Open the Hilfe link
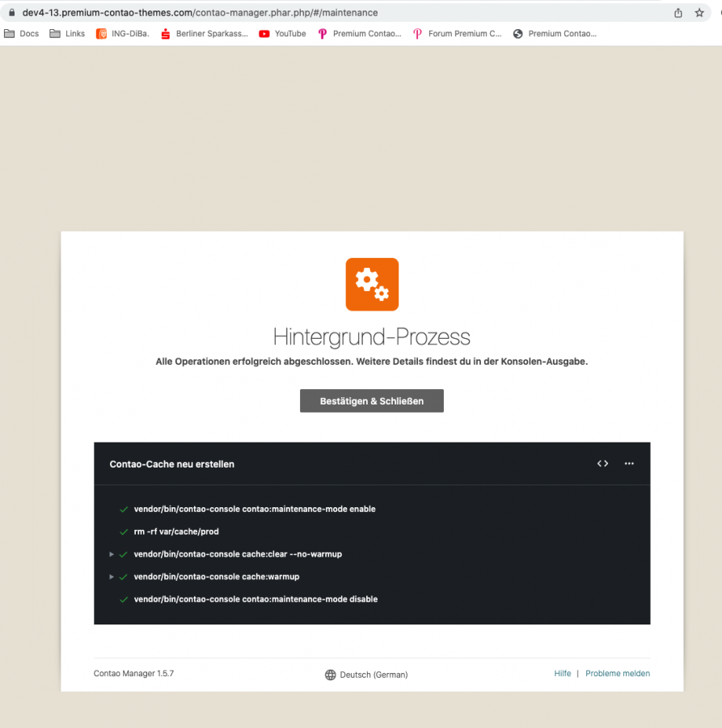This screenshot has width=722, height=728. tap(563, 673)
